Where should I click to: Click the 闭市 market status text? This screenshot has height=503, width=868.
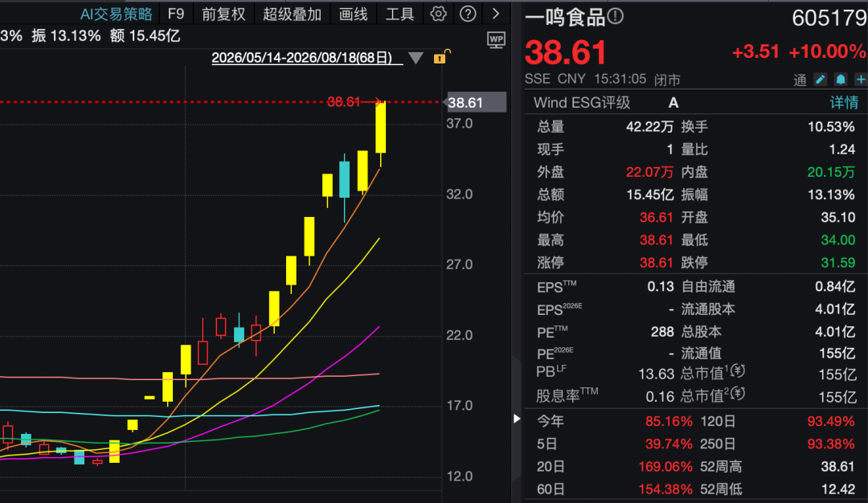tap(667, 80)
